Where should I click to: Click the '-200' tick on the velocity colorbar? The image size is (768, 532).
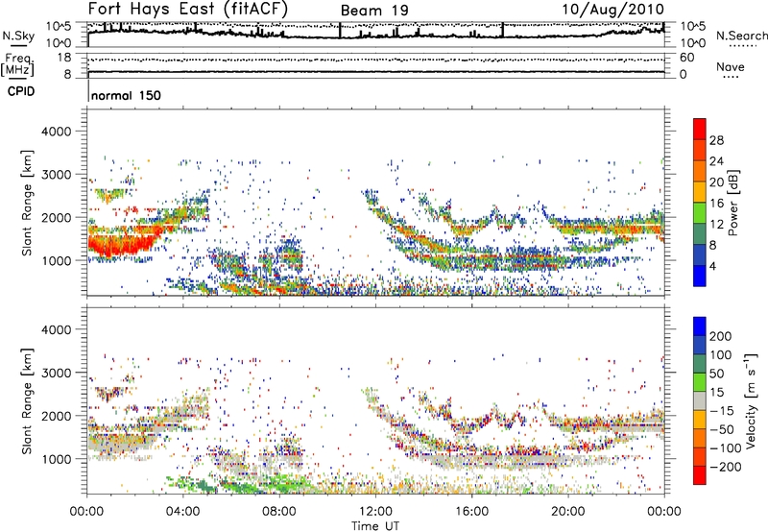tap(725, 467)
